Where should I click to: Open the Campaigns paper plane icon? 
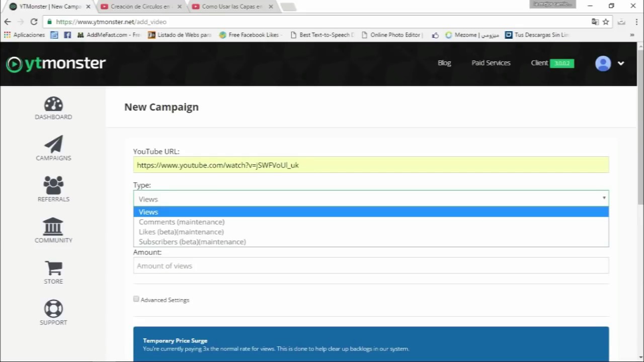pyautogui.click(x=53, y=144)
